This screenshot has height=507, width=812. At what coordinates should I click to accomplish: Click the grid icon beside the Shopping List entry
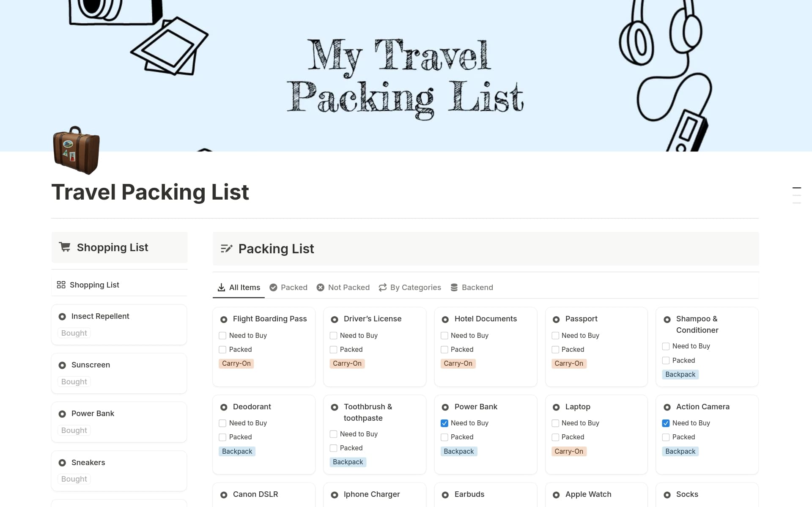[x=61, y=285]
